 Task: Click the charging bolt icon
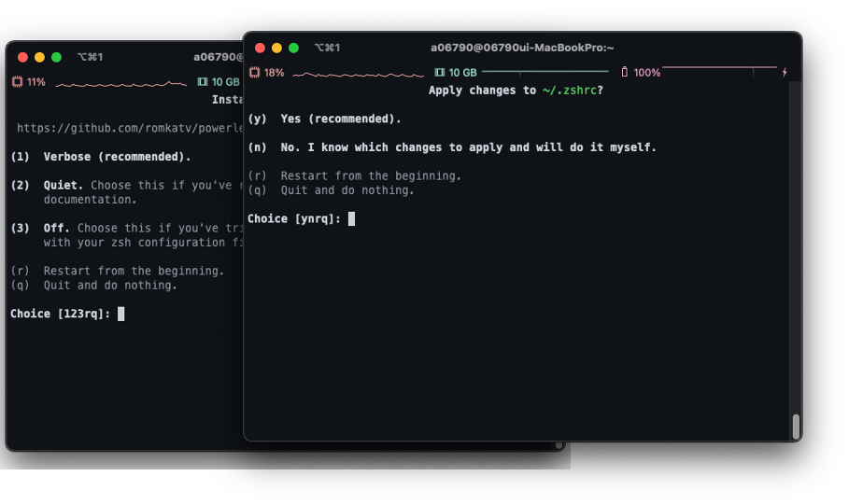[x=785, y=72]
